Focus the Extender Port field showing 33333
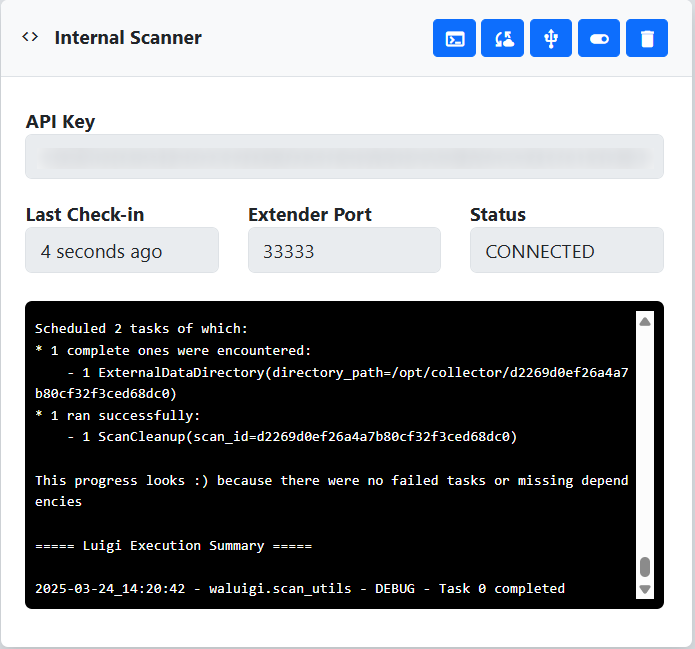This screenshot has height=649, width=695. pyautogui.click(x=344, y=251)
